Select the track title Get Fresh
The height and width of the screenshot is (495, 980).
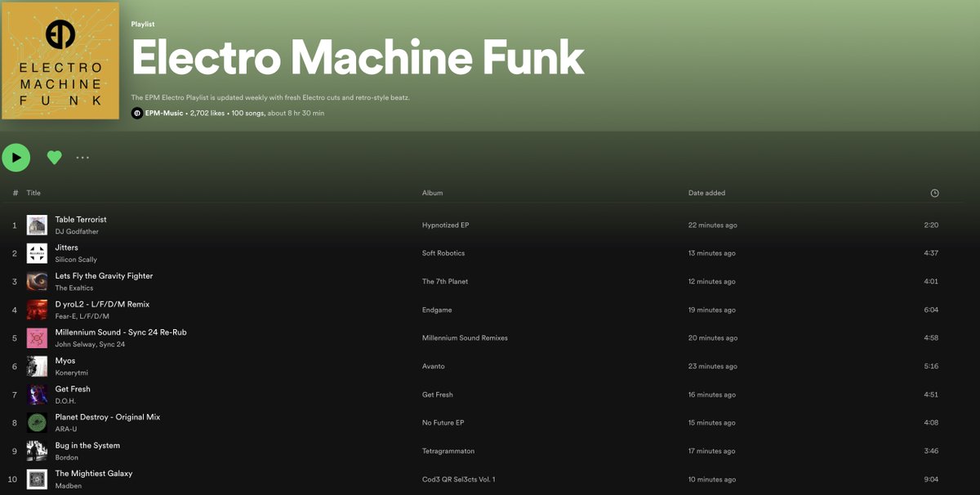[x=73, y=389]
